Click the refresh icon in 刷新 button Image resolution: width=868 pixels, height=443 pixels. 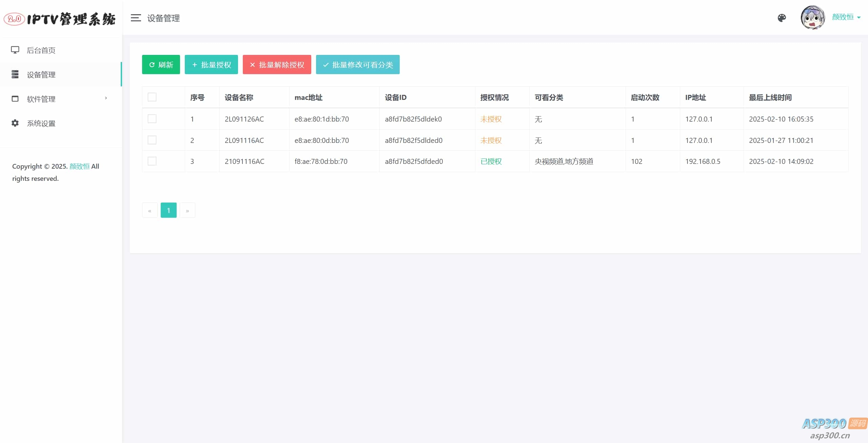click(x=152, y=65)
